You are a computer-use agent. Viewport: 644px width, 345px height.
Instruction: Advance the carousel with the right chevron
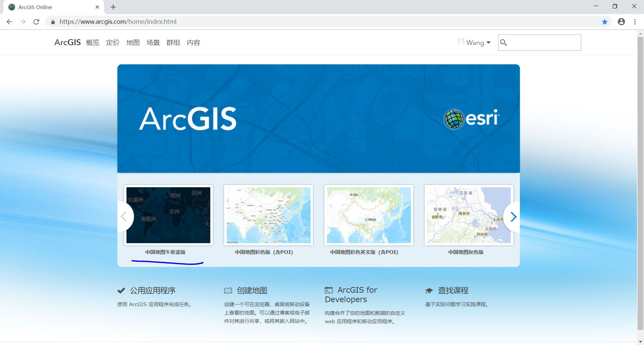(513, 217)
